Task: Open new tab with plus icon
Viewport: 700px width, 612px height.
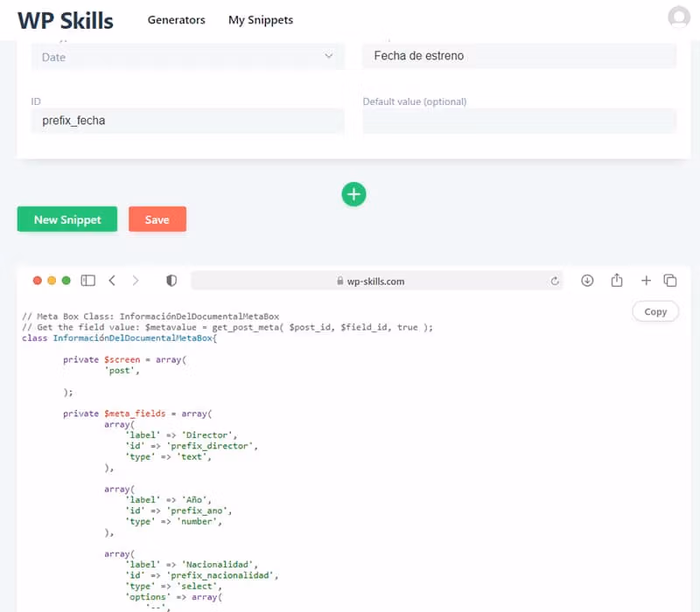Action: 646,281
